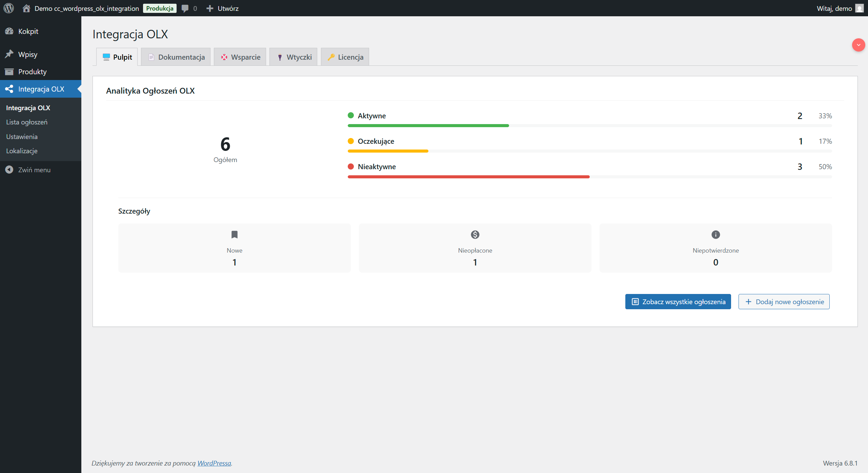Click the Nieopłacone dollar icon
The width and height of the screenshot is (868, 473).
(x=475, y=234)
